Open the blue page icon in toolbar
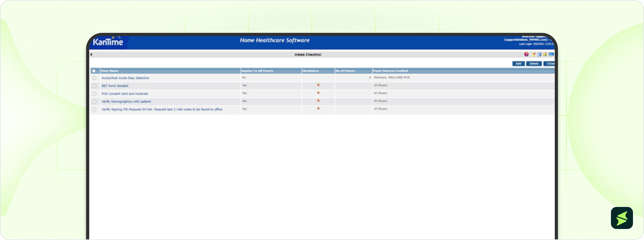Screen dimensions: 644x240 tap(539, 54)
